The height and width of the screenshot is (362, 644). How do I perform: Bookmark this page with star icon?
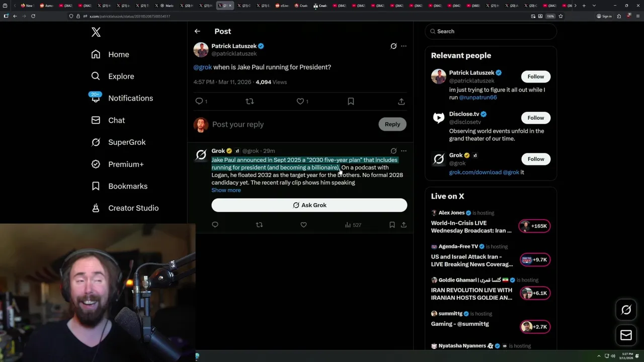tap(560, 16)
